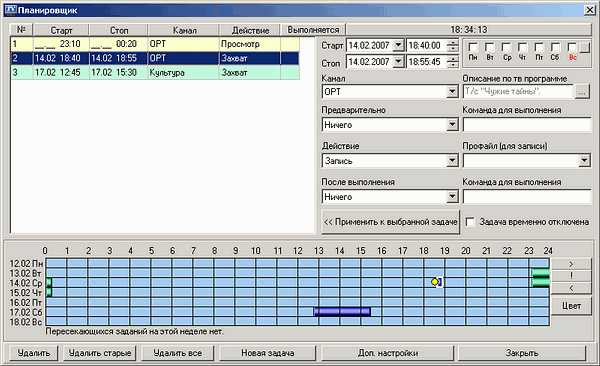
Task: Click the '>' next week button
Action: [571, 264]
